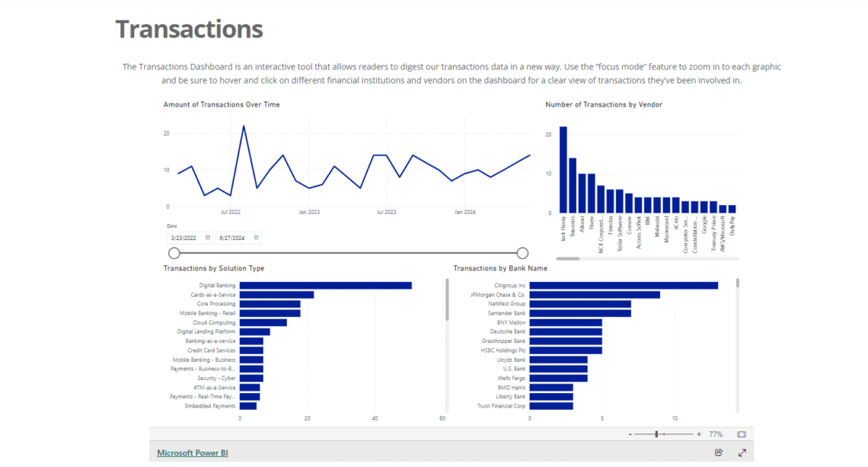Click the 'Lloyds Bank' label
This screenshot has height=467, width=868.
coord(511,360)
